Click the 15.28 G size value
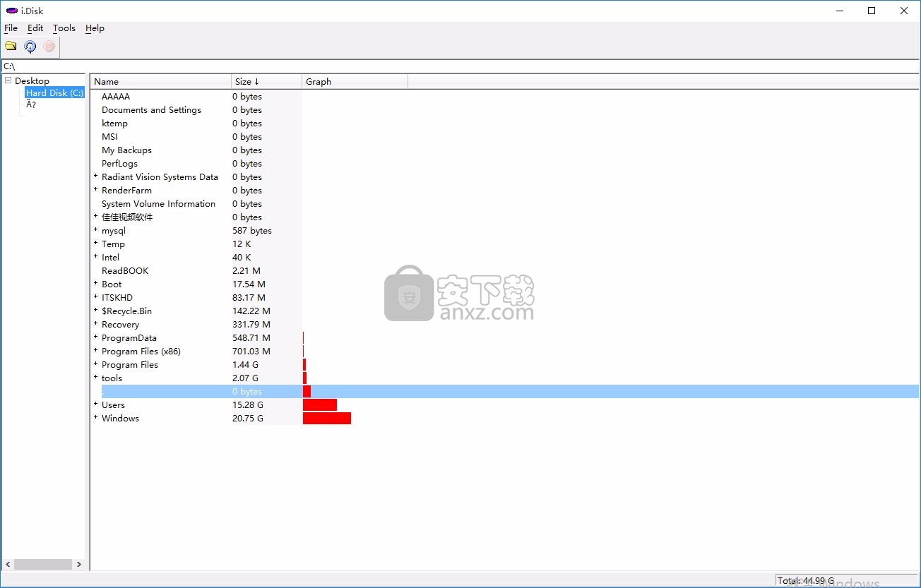Viewport: 921px width, 588px height. (248, 405)
